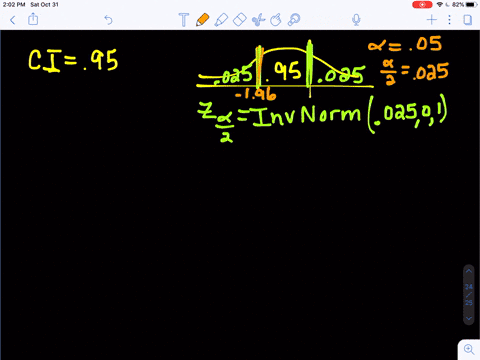Open the share export menu
Viewport: 480px width, 360px height.
[x=33, y=19]
